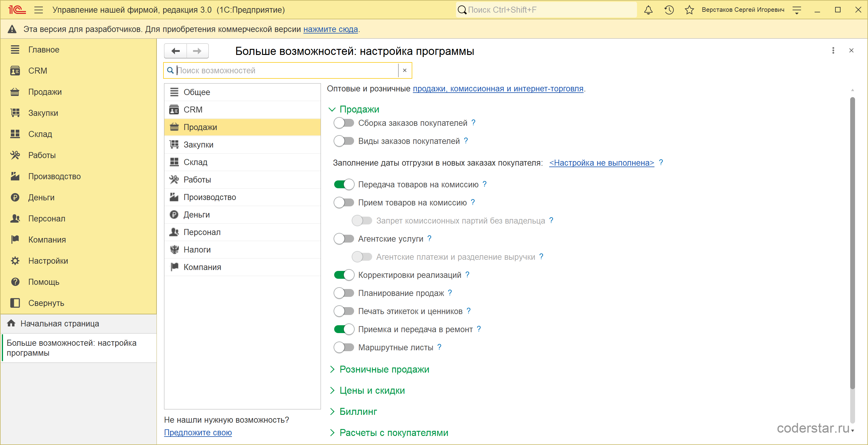Open the three-dot more menu of the form
Screen dimensions: 868x445
pyautogui.click(x=833, y=51)
